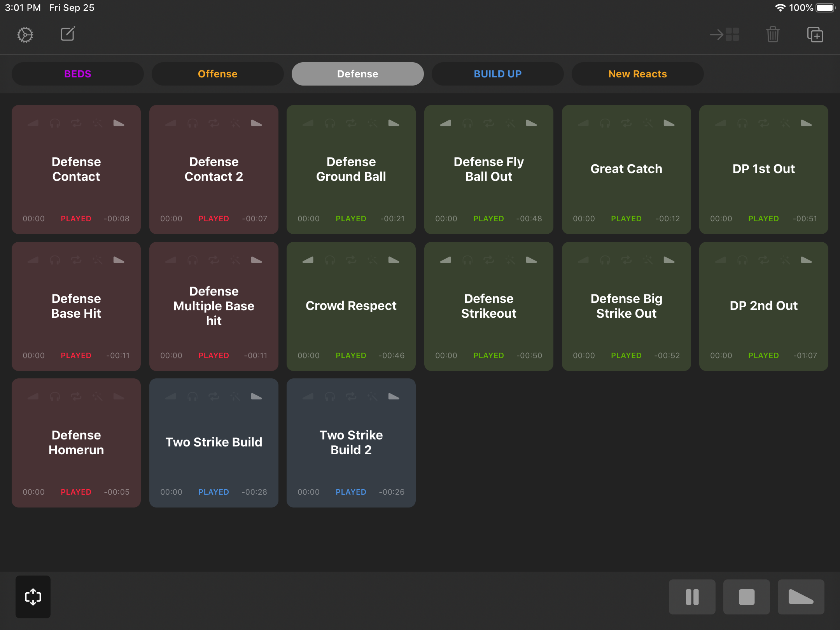
Task: Pause playback with the pause button
Action: [x=692, y=597]
